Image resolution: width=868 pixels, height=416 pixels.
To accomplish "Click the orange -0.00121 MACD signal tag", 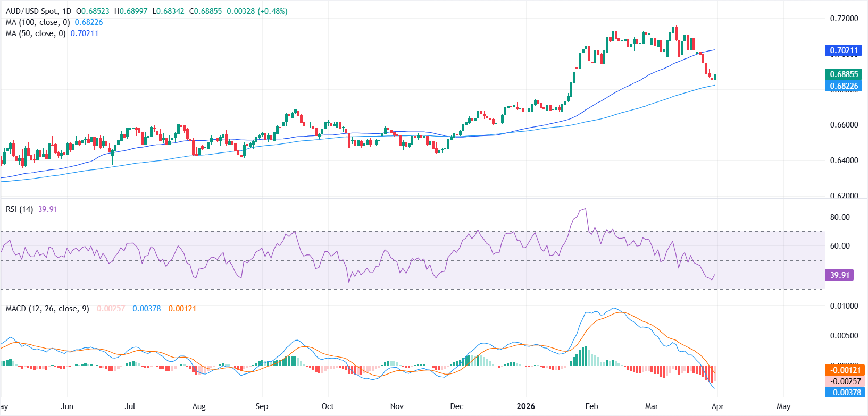I will 845,370.
